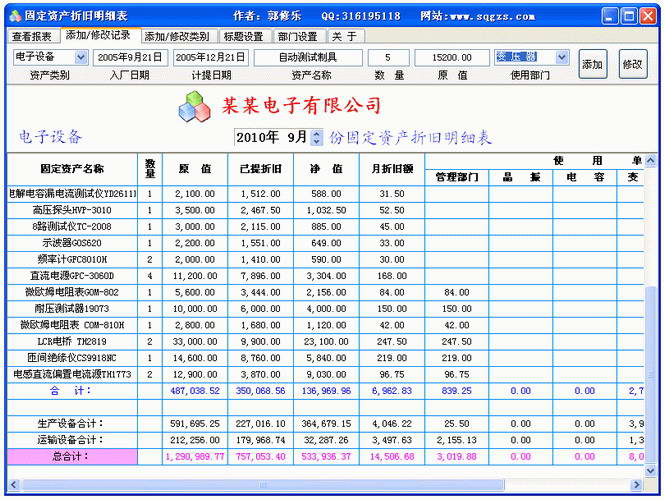Open the 资产类别 dropdown showing 电子设备
This screenshot has width=664, height=500.
click(x=81, y=57)
